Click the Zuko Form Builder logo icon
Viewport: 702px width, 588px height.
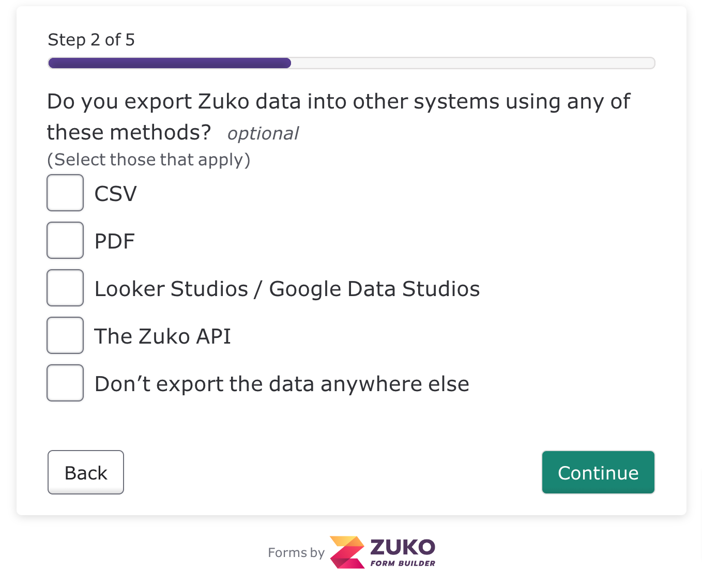(x=347, y=553)
